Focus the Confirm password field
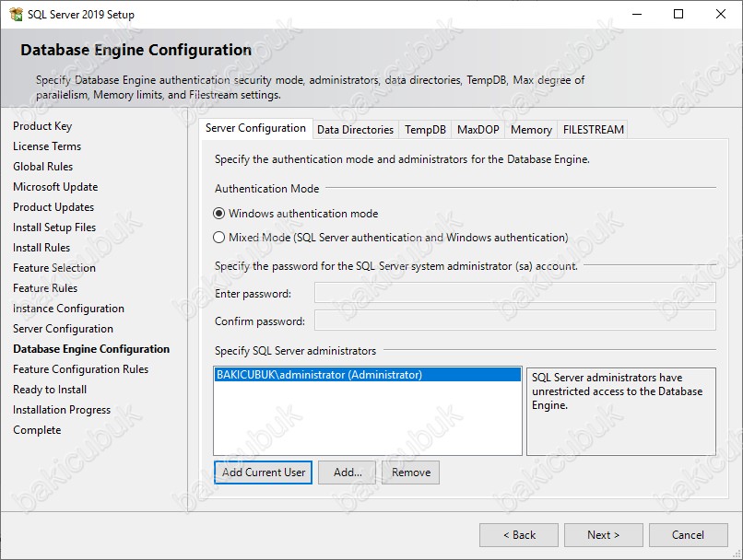Screen dimensions: 743x560 point(515,321)
